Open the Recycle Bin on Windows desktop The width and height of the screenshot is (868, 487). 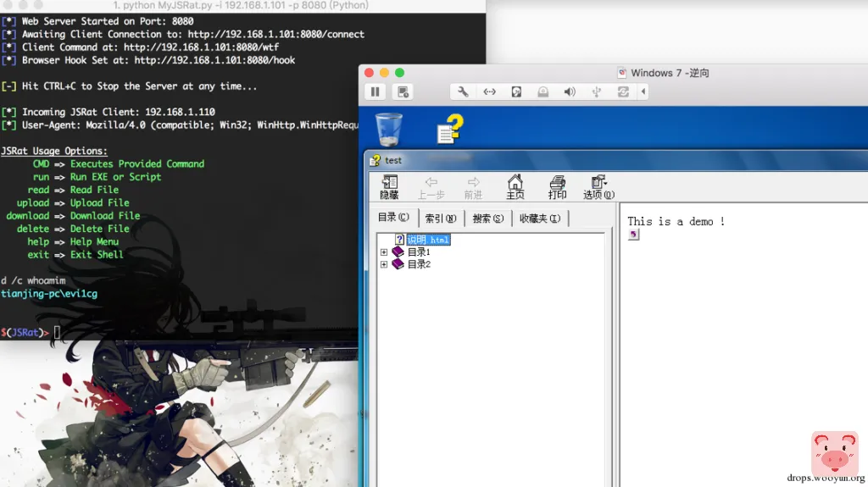(389, 130)
